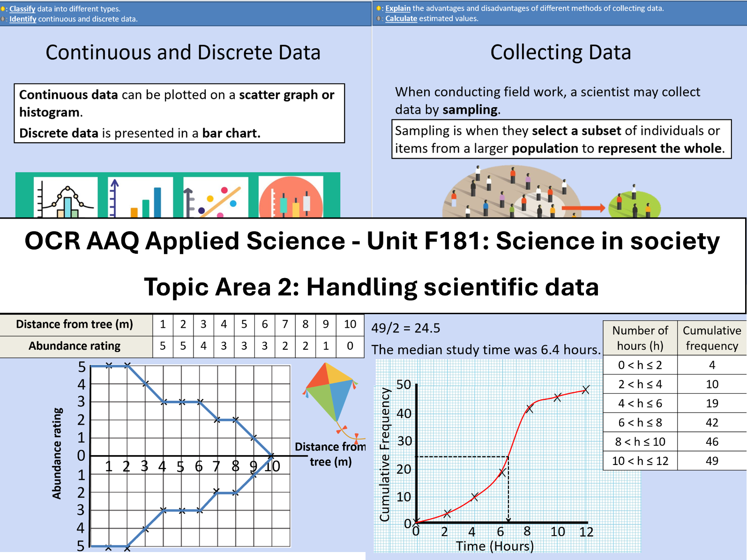Click 'The median study time was 6.4 hours.'

point(486,350)
